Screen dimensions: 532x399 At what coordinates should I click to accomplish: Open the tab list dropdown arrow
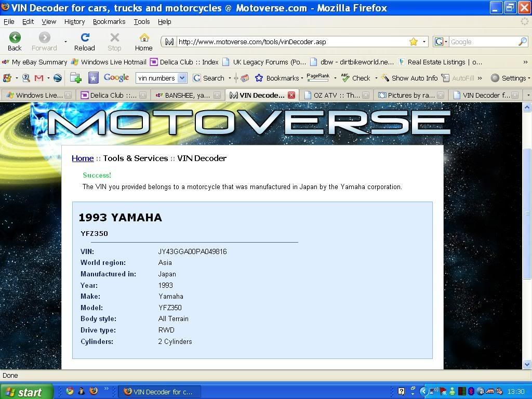tap(528, 95)
